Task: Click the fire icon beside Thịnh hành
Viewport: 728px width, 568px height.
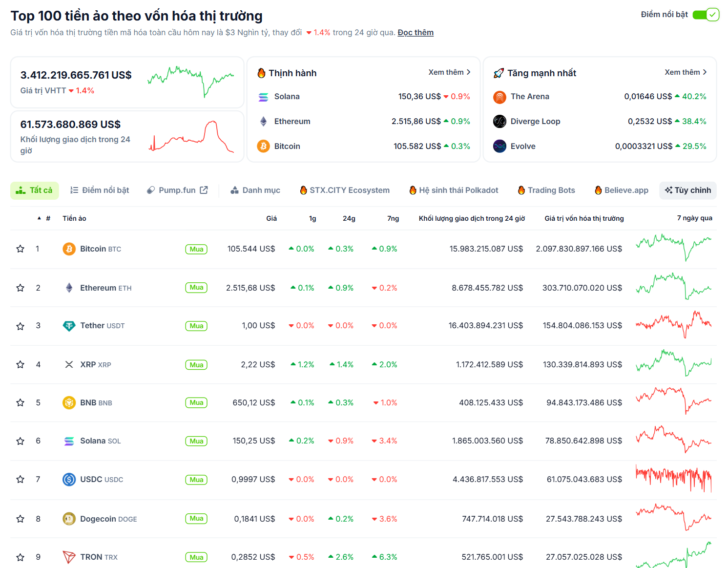Action: (261, 73)
